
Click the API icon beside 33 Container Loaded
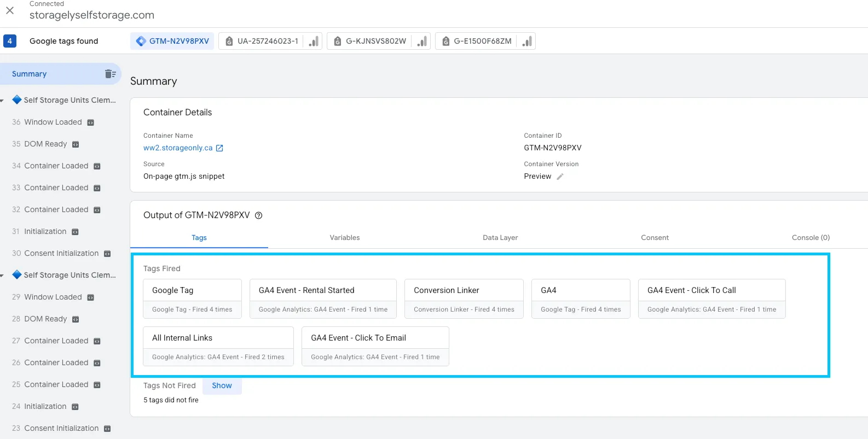click(x=97, y=188)
